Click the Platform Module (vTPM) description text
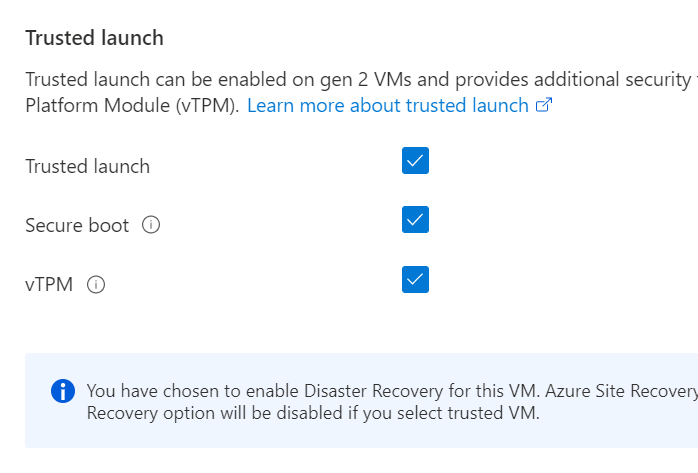Screen dimensions: 698x473 pos(131,105)
